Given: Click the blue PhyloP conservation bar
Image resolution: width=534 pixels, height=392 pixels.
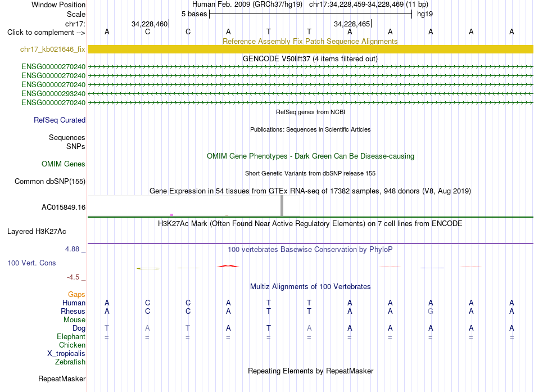Looking at the screenshot, I should pos(432,268).
